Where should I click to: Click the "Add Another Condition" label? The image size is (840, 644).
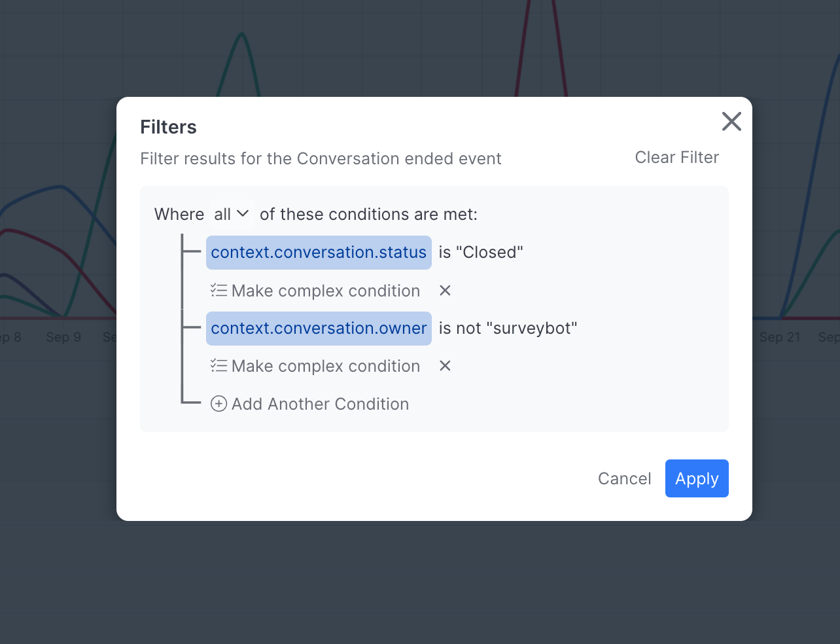click(320, 404)
